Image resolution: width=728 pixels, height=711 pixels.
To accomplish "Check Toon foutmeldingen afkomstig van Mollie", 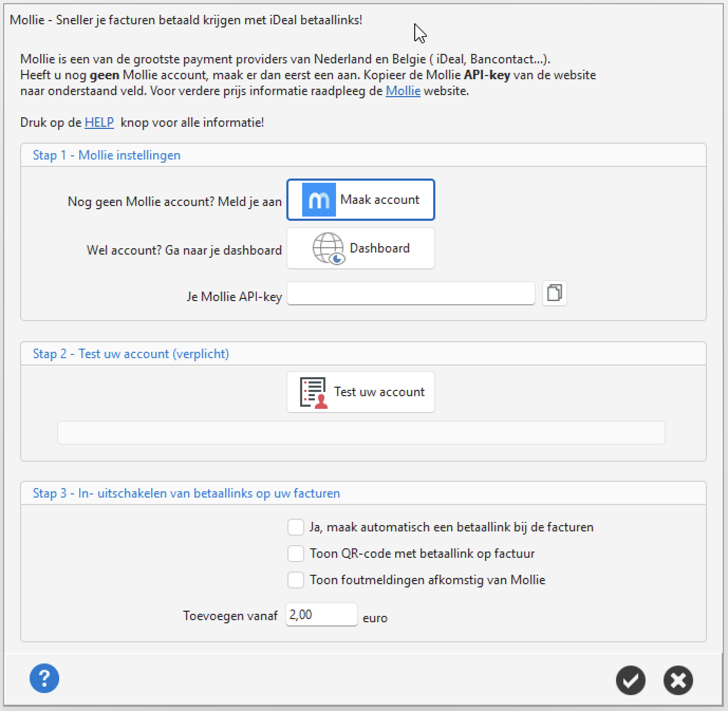I will (x=296, y=580).
